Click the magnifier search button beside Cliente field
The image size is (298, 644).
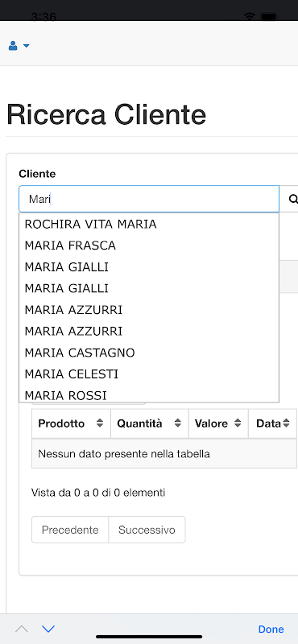point(292,199)
